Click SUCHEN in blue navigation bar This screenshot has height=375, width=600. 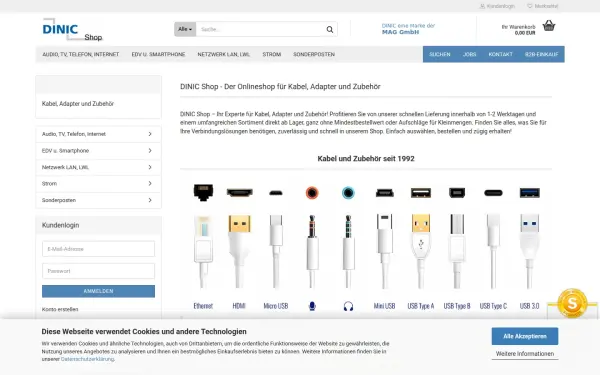tap(440, 54)
